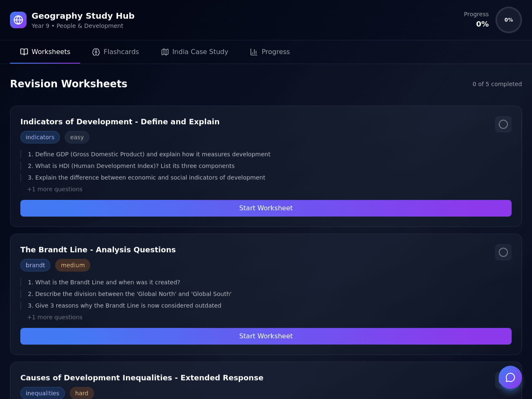Click 'Year 9 • People & Development' subtitle

tap(77, 26)
